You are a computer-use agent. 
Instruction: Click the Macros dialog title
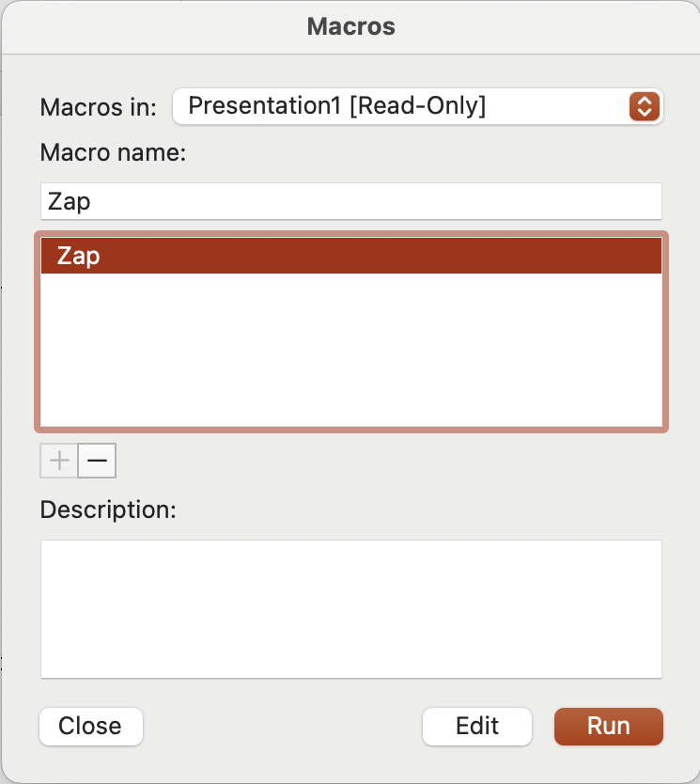click(x=350, y=27)
